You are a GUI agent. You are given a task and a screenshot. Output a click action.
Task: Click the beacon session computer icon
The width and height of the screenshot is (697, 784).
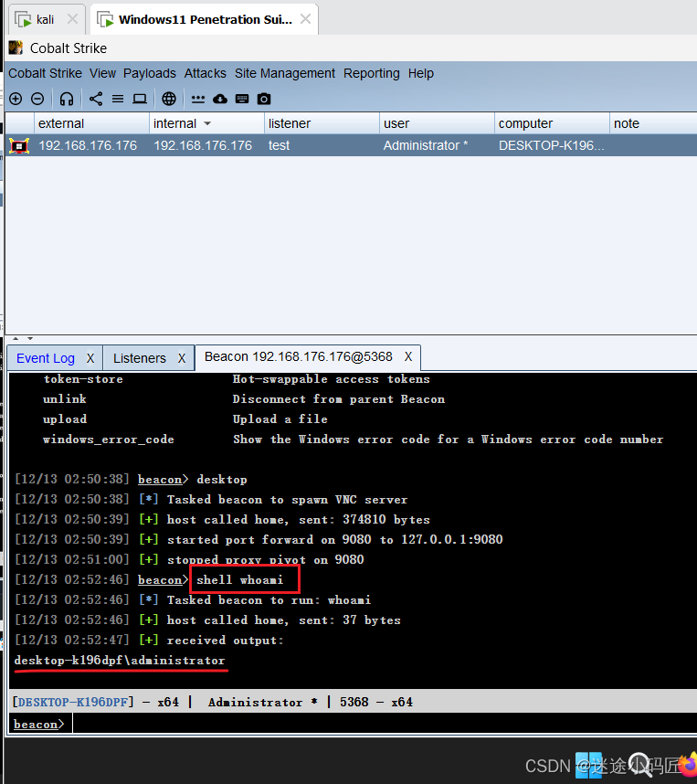(19, 145)
